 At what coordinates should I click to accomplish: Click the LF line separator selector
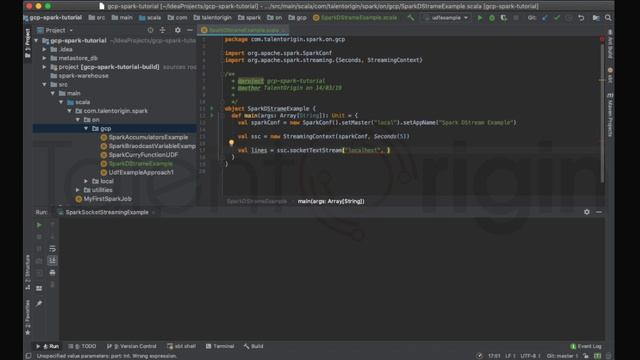coord(511,356)
